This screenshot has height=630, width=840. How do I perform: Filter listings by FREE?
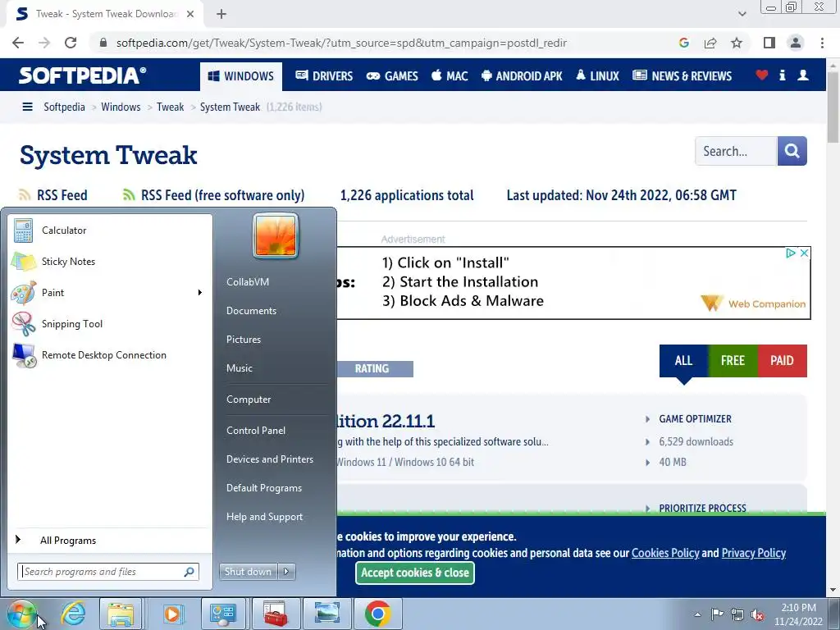[x=733, y=361]
